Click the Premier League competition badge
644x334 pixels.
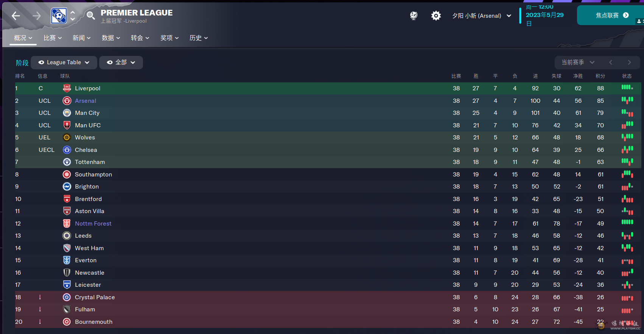[x=59, y=15]
